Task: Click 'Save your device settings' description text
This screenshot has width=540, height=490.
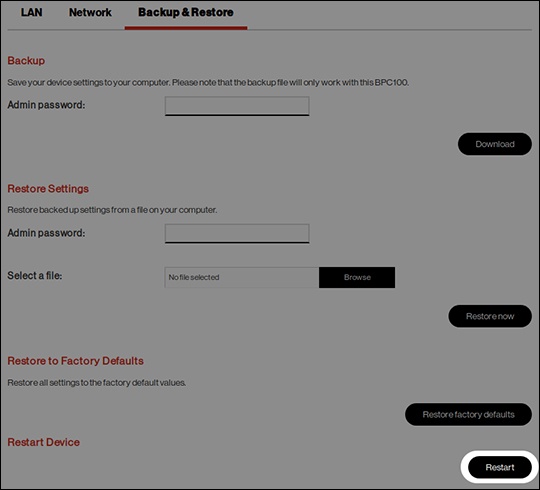Action: tap(208, 83)
